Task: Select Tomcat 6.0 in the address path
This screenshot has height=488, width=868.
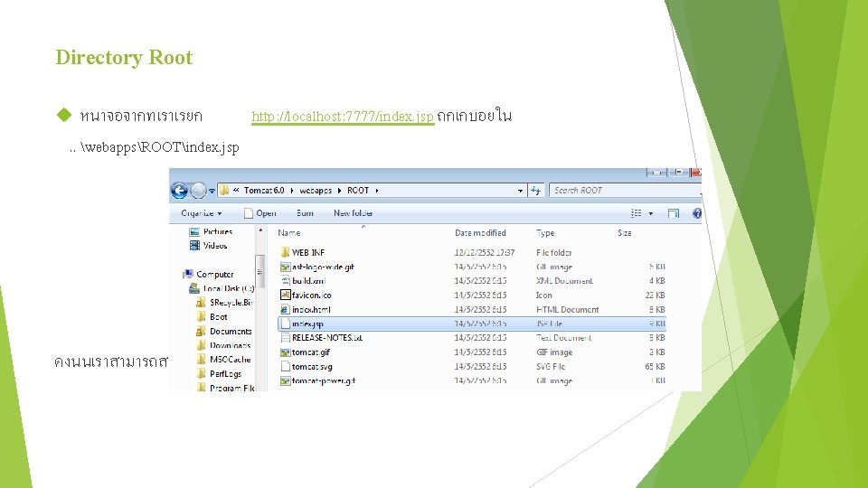Action: [x=264, y=191]
